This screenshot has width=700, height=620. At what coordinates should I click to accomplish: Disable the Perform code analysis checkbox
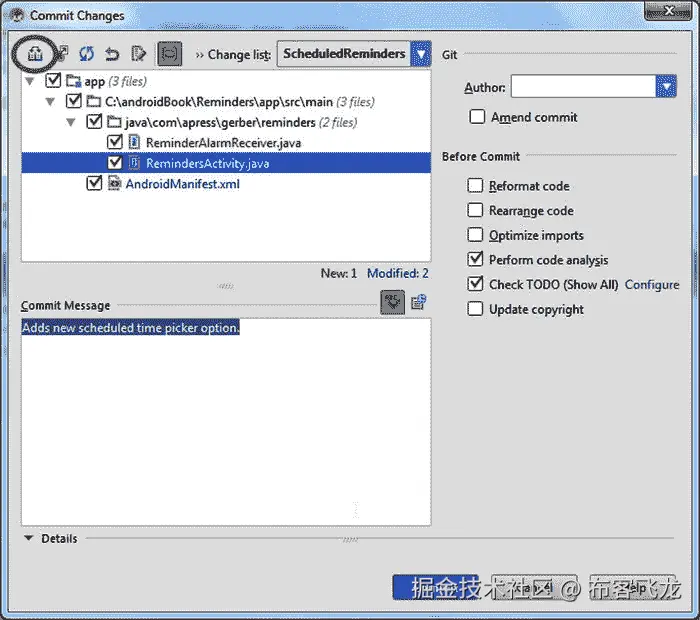tap(475, 259)
